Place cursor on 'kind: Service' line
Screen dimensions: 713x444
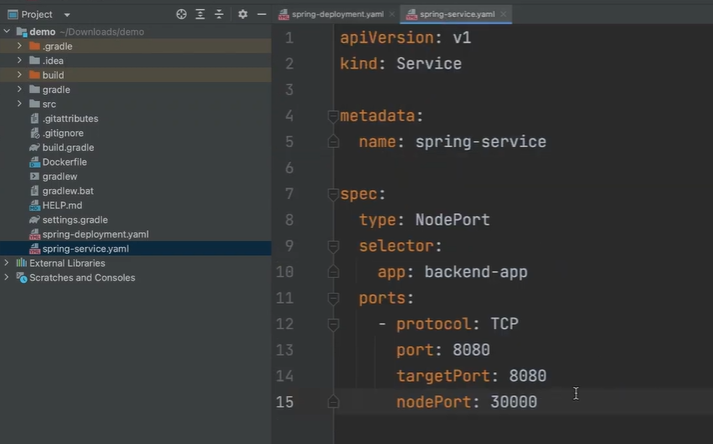point(401,64)
